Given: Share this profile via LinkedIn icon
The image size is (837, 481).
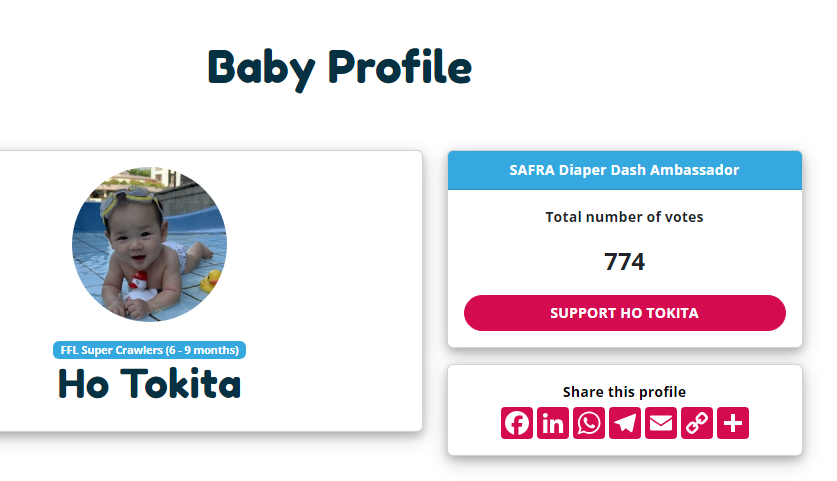Looking at the screenshot, I should tap(553, 423).
